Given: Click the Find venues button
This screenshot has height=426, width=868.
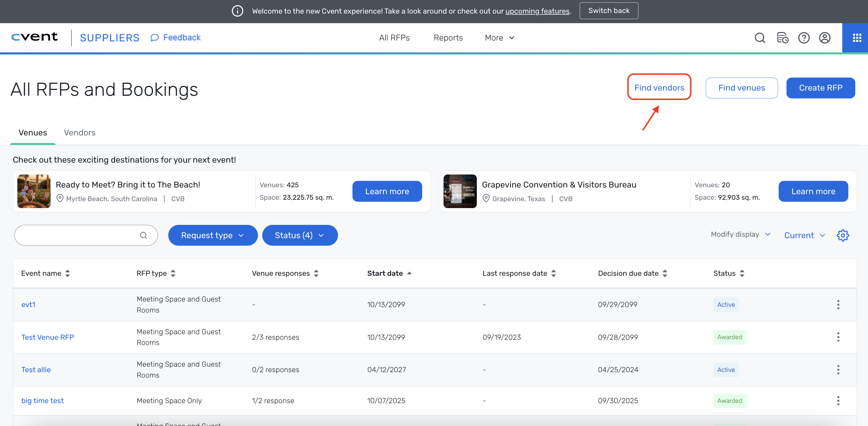Looking at the screenshot, I should 742,88.
